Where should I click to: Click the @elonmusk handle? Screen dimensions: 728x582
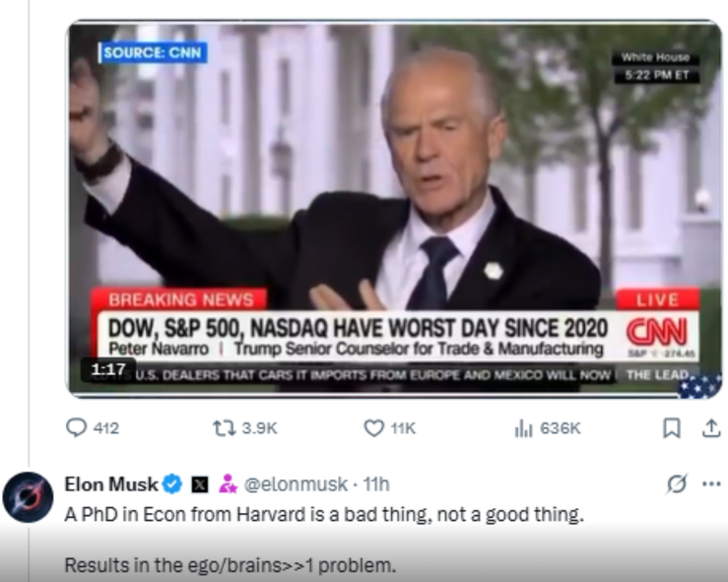click(x=296, y=484)
